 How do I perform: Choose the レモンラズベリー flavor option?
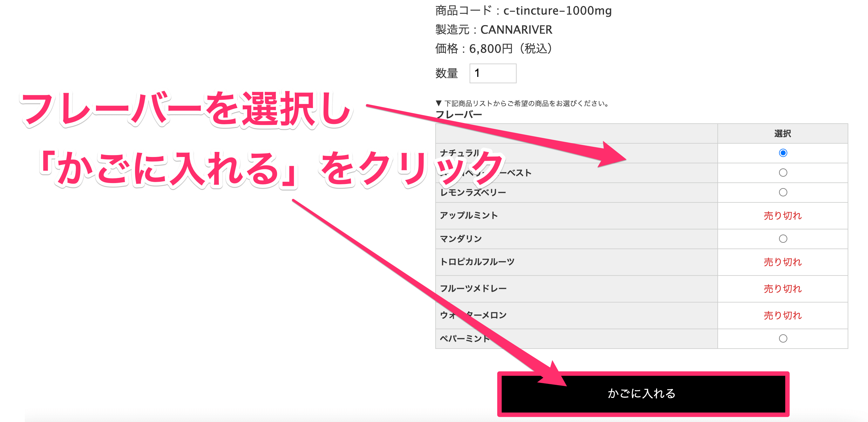tap(783, 192)
